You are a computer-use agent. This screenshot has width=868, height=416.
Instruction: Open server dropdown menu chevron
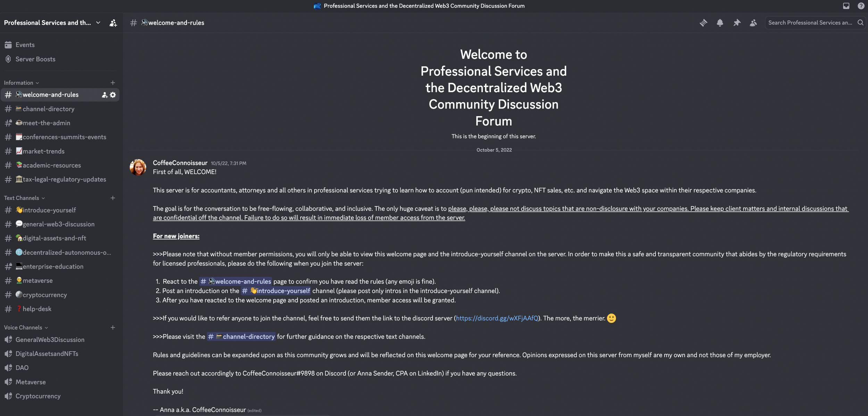click(98, 23)
